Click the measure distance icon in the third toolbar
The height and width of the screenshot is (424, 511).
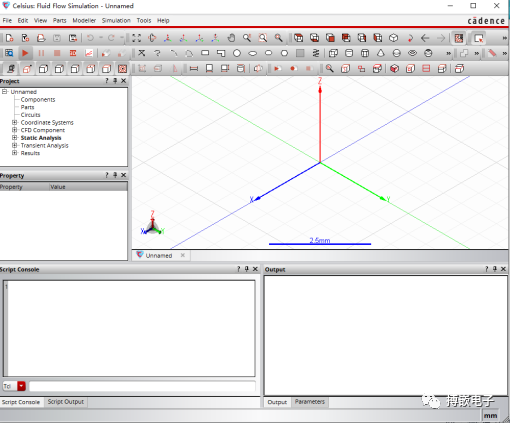click(193, 69)
